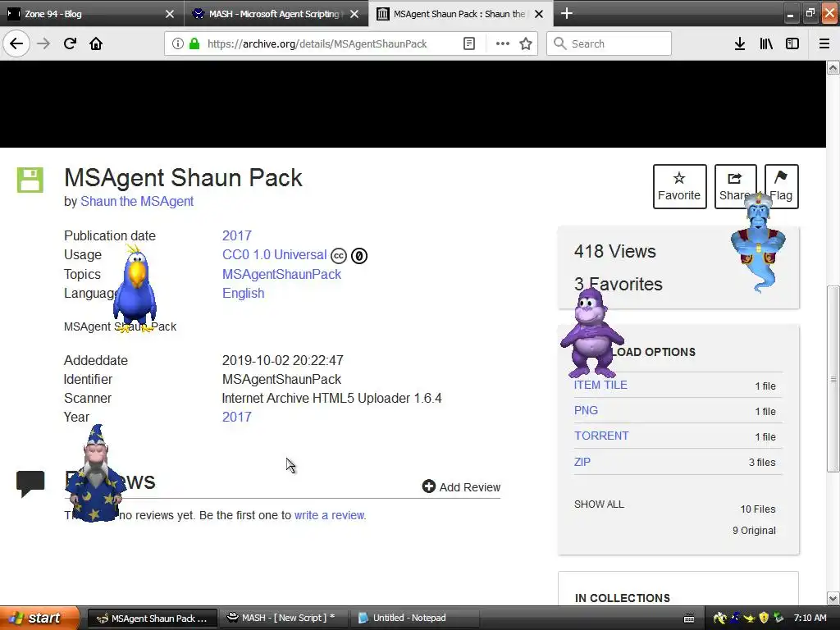Image resolution: width=840 pixels, height=630 pixels.
Task: Open the English language link
Action: (x=243, y=294)
